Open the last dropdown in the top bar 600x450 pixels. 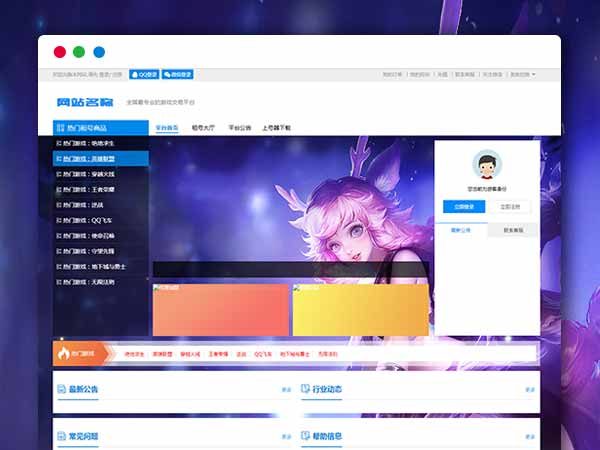tap(523, 74)
